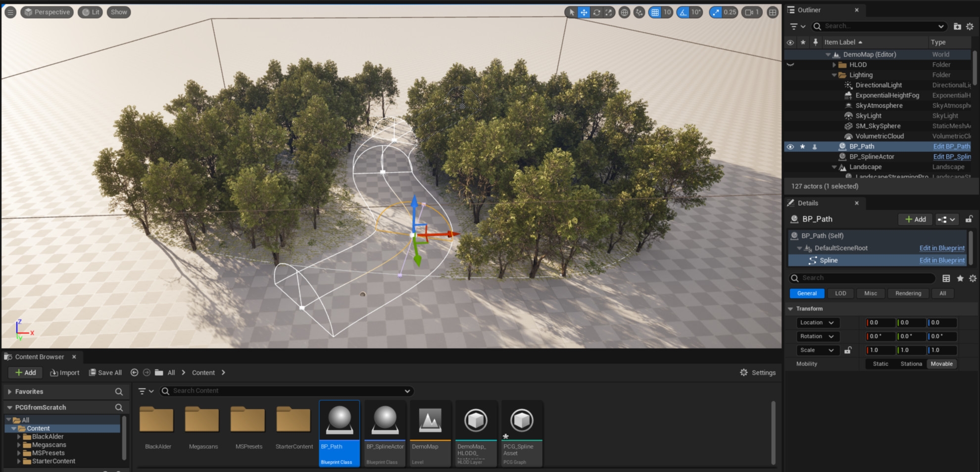Toggle rotation angle snapping
This screenshot has width=980, height=472.
[x=684, y=12]
